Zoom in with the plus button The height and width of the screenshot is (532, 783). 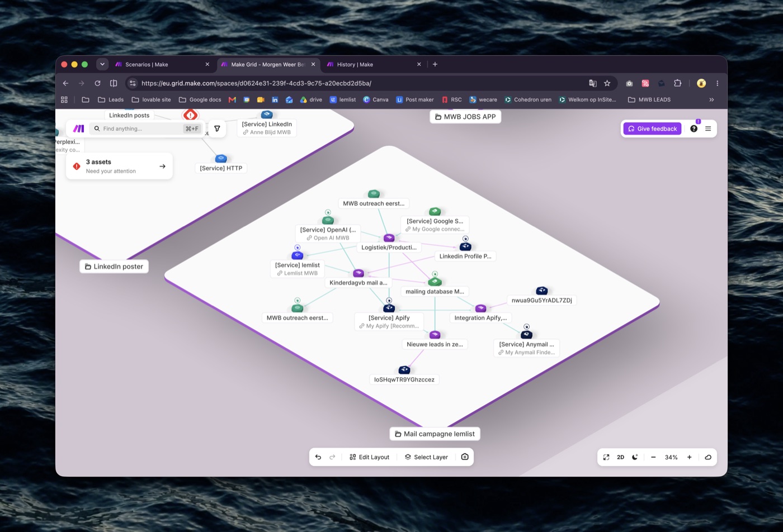tap(690, 457)
